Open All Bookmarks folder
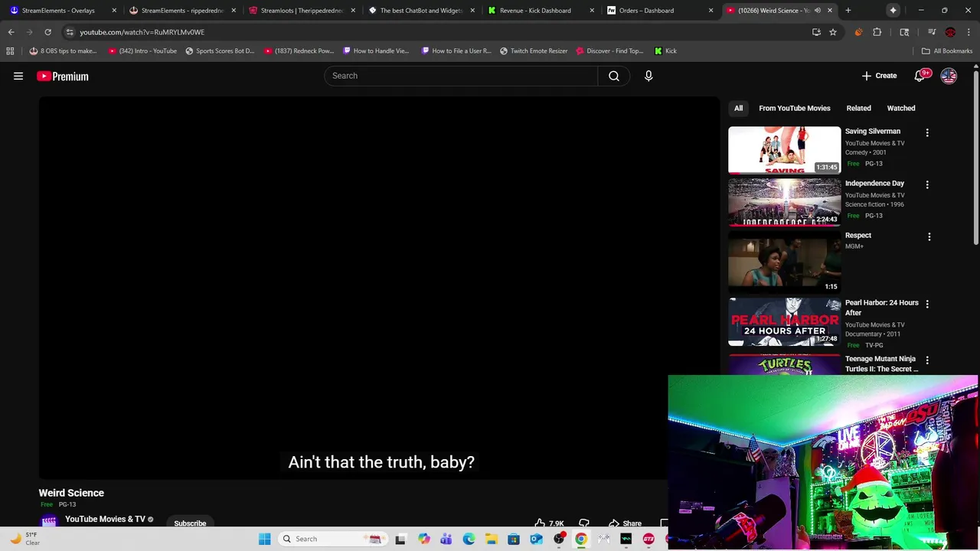 (947, 51)
